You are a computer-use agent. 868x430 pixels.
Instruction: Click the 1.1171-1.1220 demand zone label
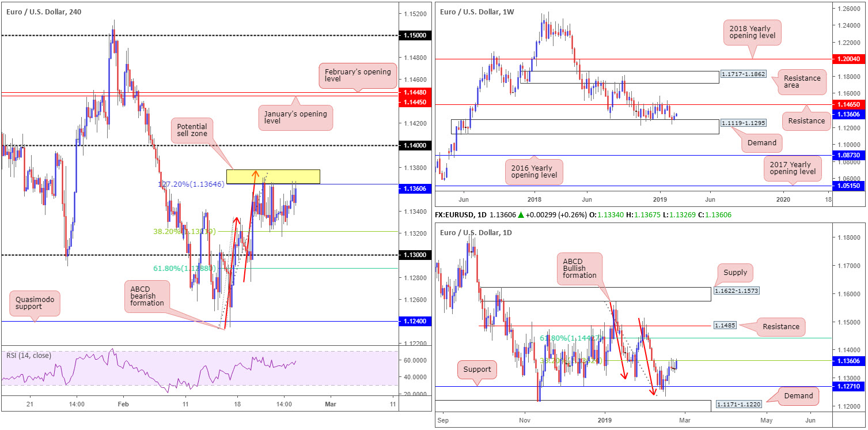738,405
